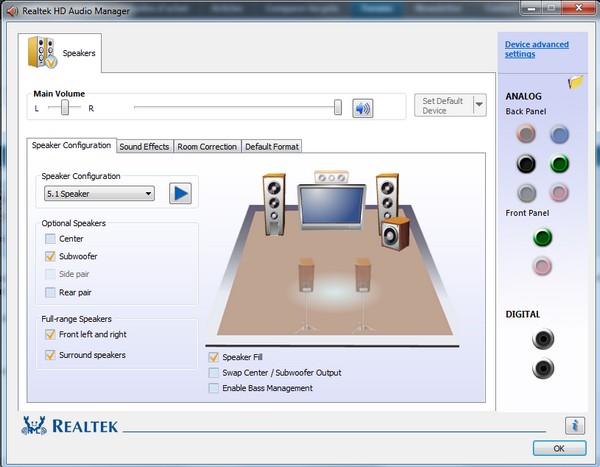Switch to the Sound Effects tab
600x467 pixels.
click(x=144, y=147)
